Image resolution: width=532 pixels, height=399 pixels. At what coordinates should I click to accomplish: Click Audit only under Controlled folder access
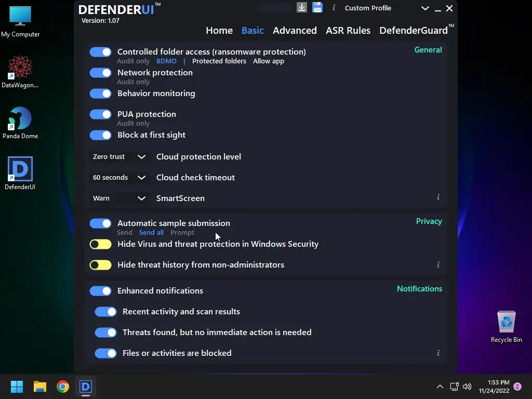click(133, 61)
